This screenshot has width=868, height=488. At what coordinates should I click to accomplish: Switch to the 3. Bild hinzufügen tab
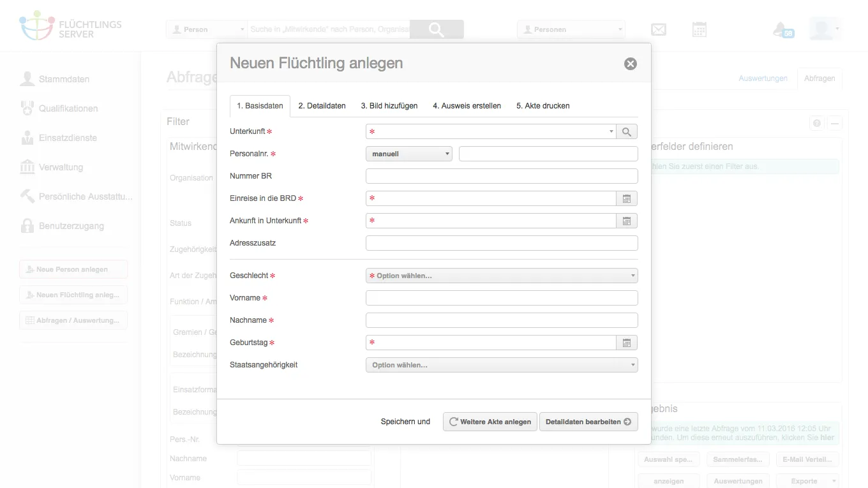(x=389, y=106)
